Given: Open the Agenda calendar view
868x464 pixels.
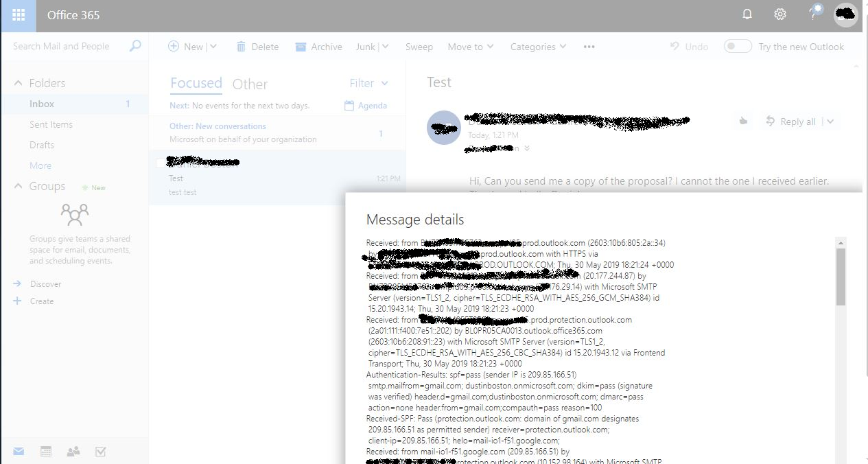Looking at the screenshot, I should [366, 106].
